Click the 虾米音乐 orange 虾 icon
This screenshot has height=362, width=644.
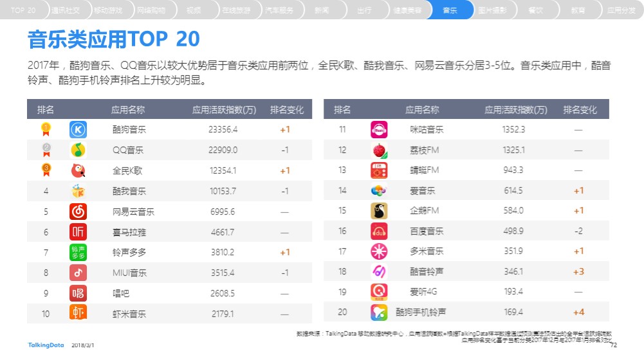[x=78, y=313]
